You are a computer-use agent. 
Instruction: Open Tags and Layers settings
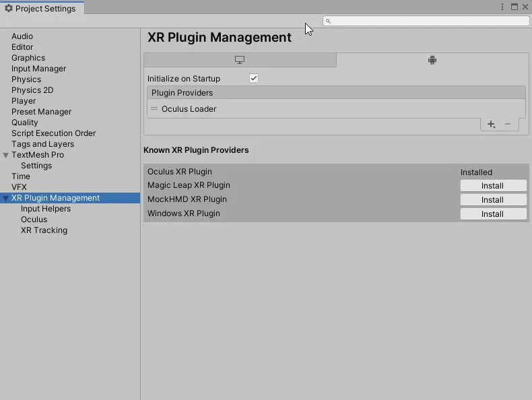(x=42, y=144)
